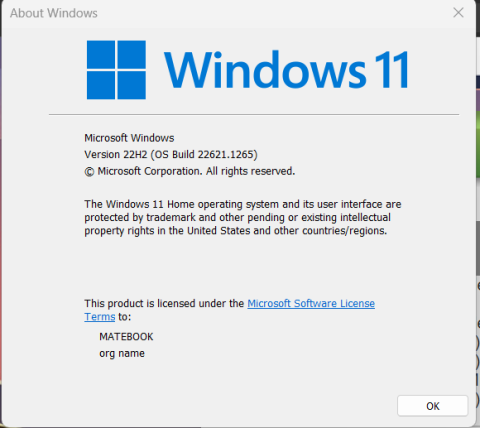Click the underlined word Terms
480x428 pixels.
click(100, 317)
